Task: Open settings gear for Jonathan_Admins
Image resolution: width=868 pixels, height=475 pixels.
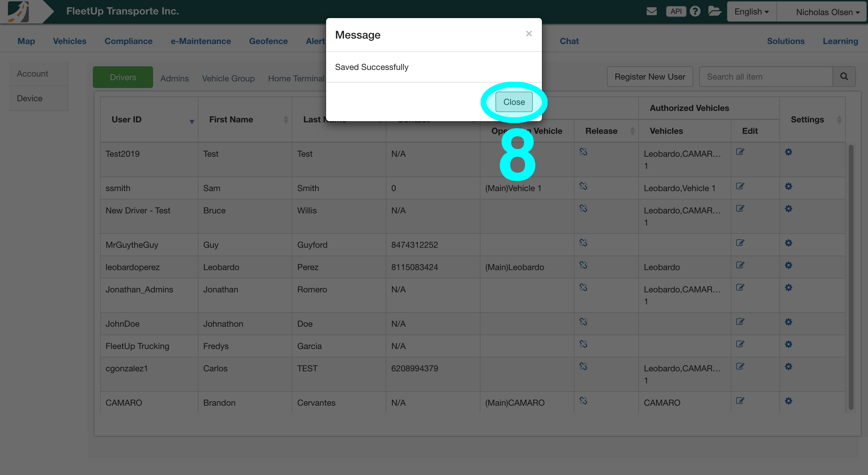Action: pos(788,287)
